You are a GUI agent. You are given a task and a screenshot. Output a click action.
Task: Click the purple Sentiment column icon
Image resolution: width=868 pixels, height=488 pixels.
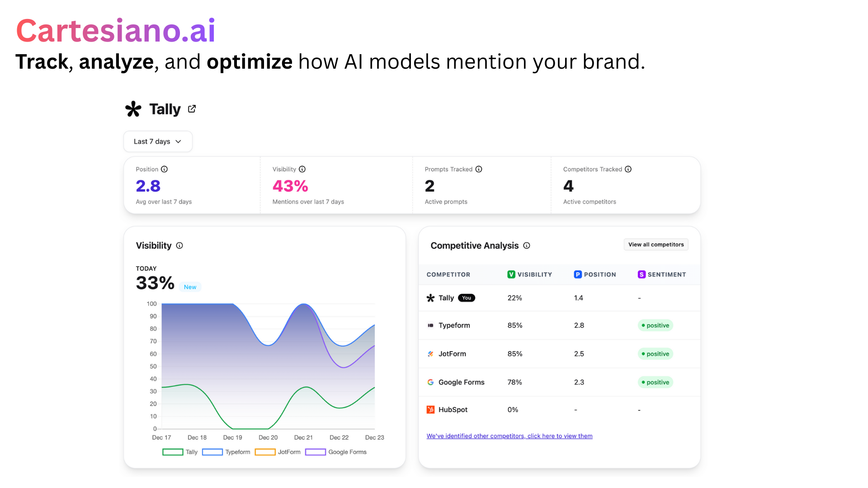642,274
